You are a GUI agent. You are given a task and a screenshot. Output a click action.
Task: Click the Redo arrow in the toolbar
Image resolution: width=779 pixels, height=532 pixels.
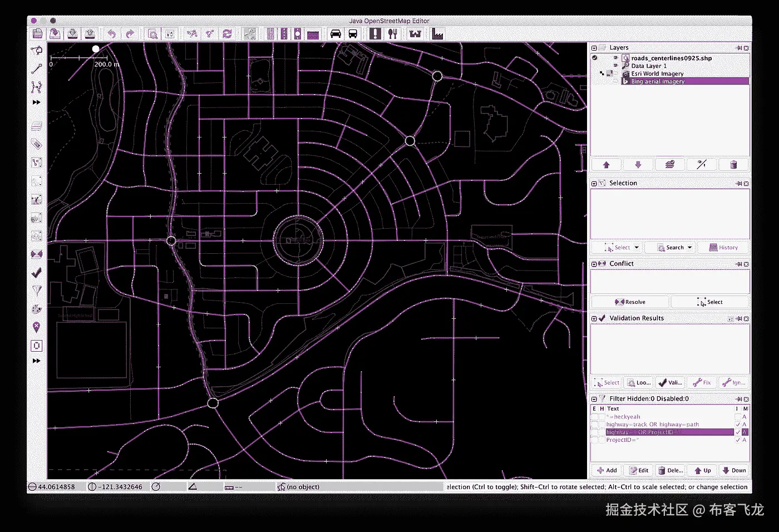point(130,34)
